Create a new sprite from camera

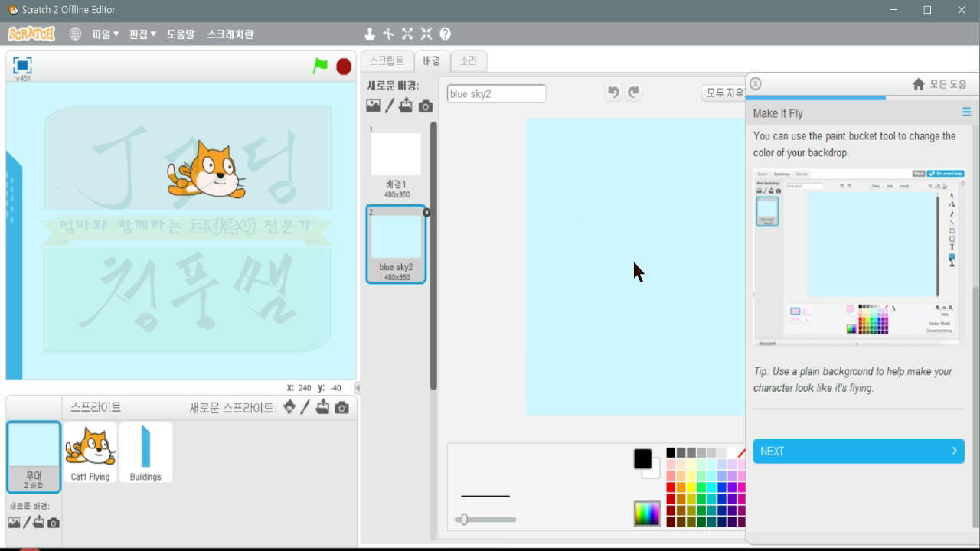pyautogui.click(x=342, y=408)
